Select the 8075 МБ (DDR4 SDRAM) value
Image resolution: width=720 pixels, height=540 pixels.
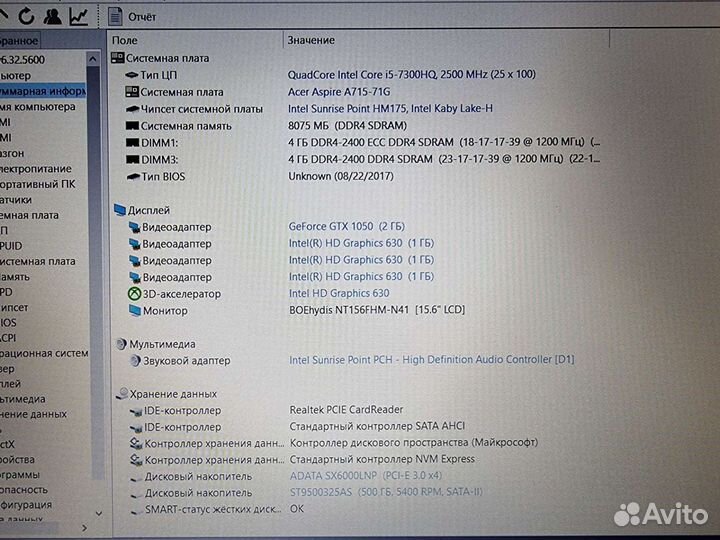coord(348,125)
